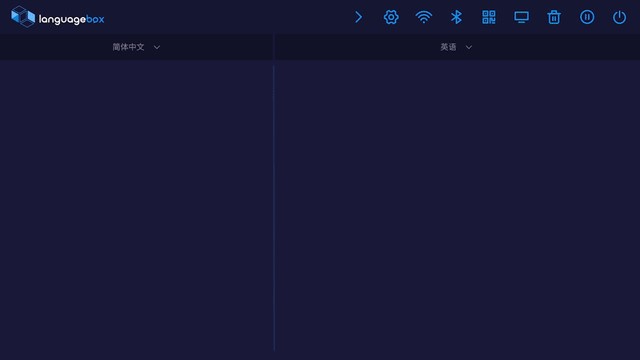The image size is (640, 360).
Task: Pause translation with the pause icon
Action: [x=587, y=17]
